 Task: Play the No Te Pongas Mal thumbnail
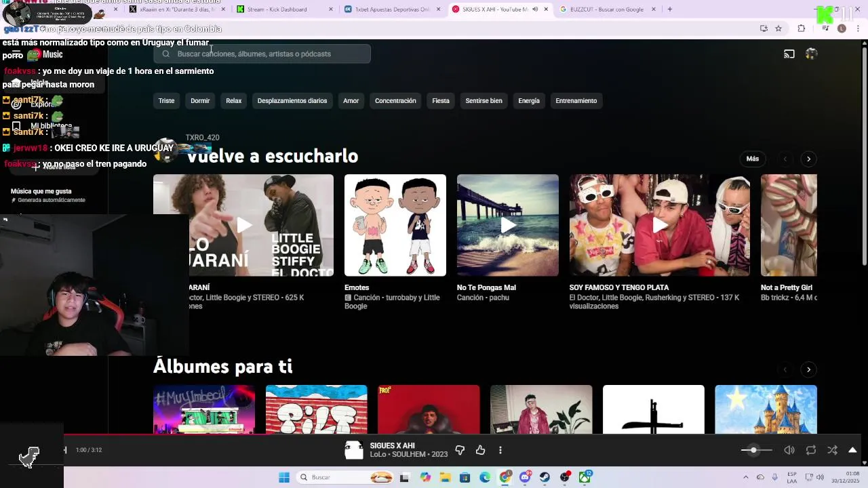click(x=508, y=225)
